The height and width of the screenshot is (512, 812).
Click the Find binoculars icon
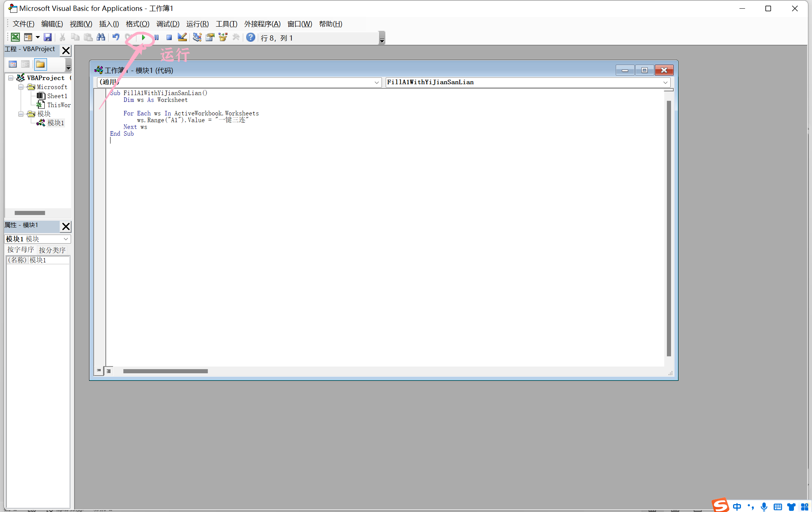pyautogui.click(x=101, y=37)
